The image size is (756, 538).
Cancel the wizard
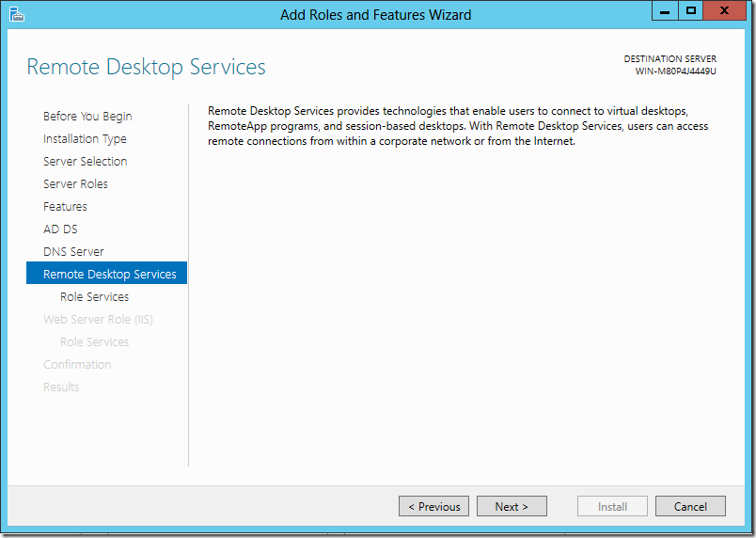690,506
